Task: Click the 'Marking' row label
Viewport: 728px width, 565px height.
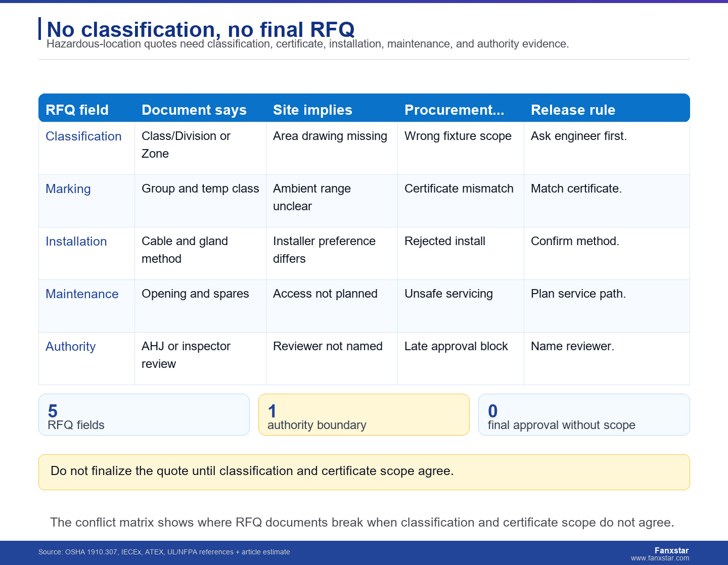Action: [x=68, y=189]
